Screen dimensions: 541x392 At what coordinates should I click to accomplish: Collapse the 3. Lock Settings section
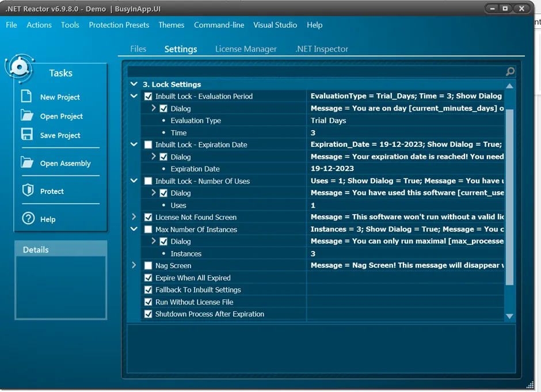pos(134,84)
